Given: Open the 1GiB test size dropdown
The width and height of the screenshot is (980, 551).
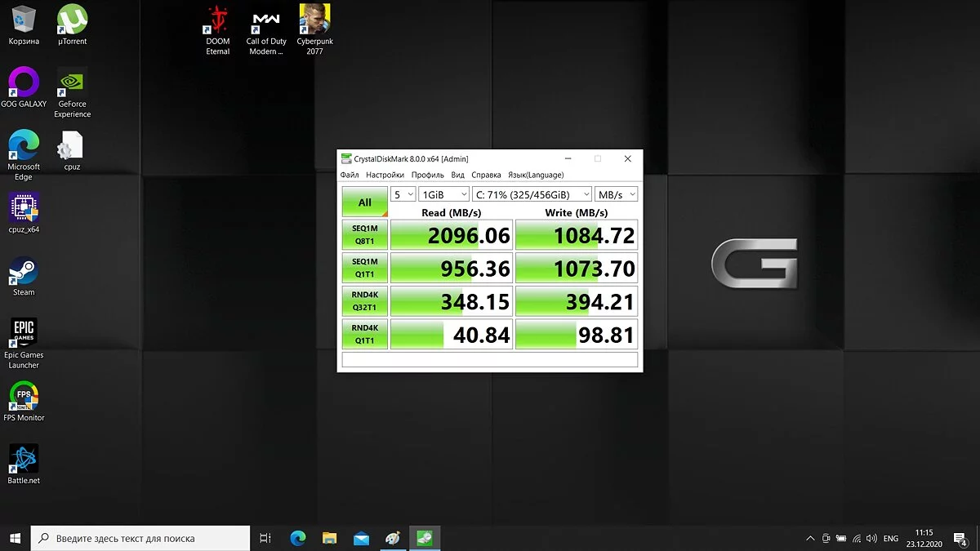Looking at the screenshot, I should click(443, 194).
